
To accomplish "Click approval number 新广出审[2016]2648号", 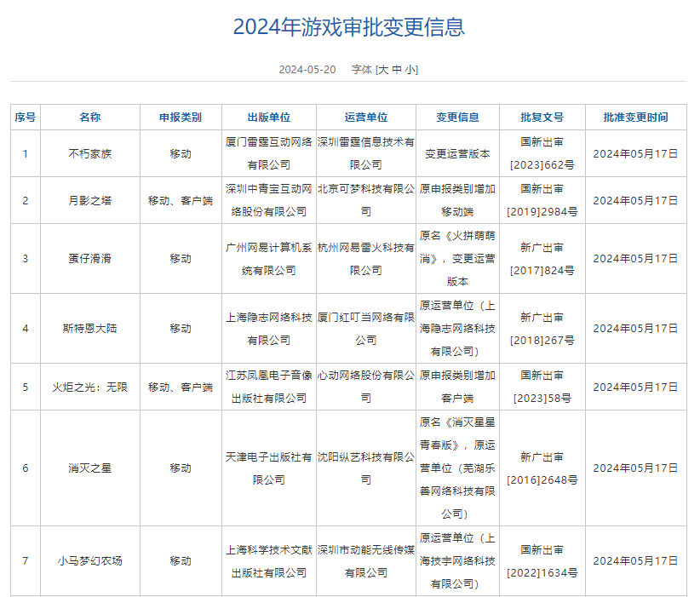I will (x=542, y=468).
